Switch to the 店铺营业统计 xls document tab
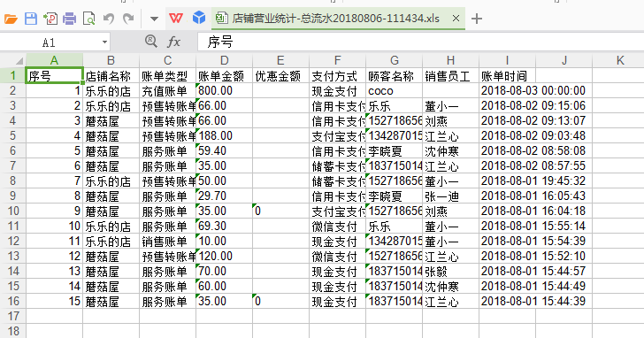The height and width of the screenshot is (338, 644). [x=335, y=19]
